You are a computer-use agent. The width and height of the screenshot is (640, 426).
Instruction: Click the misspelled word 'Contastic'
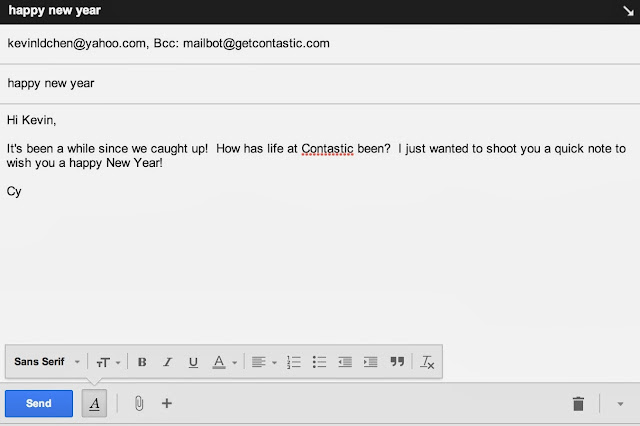tap(327, 149)
